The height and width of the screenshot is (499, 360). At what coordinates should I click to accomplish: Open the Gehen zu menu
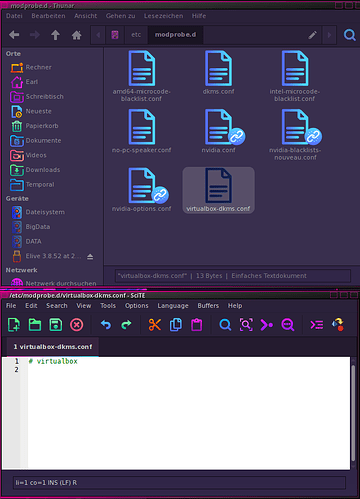pyautogui.click(x=121, y=16)
